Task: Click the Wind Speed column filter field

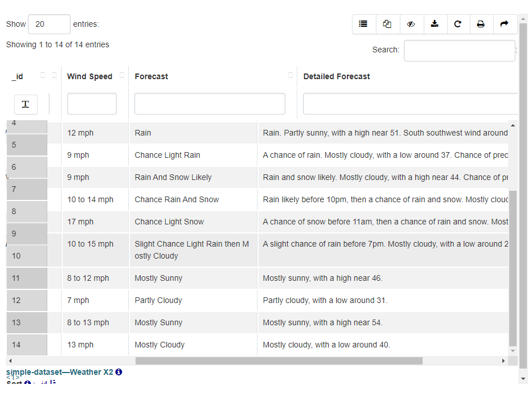Action: pos(92,104)
